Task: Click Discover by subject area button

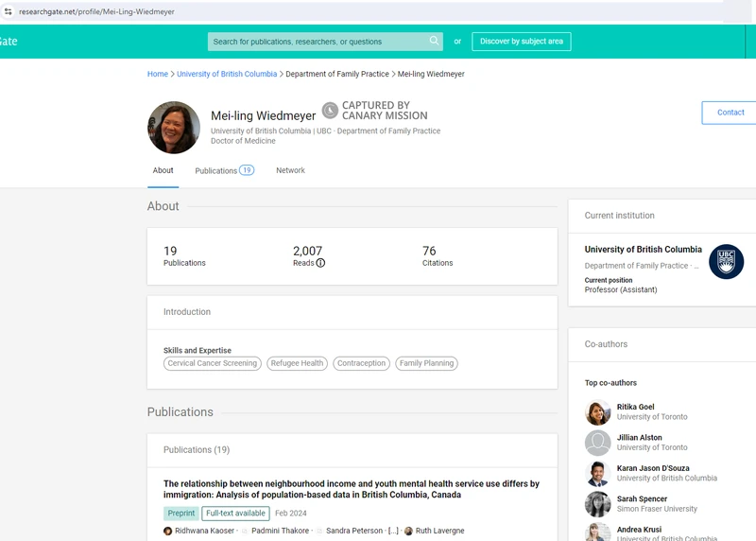Action: coord(522,42)
